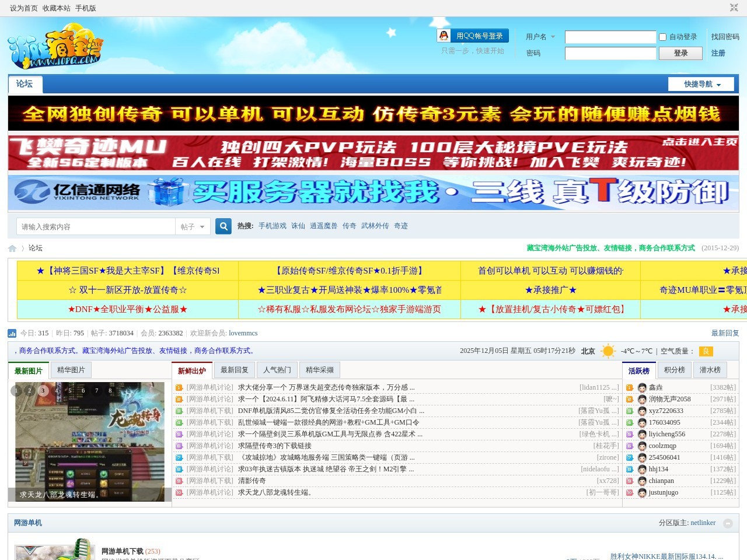Screen dimensions: 747x560
Task: Click the home icon in breadcrumb
Action: (x=12, y=249)
